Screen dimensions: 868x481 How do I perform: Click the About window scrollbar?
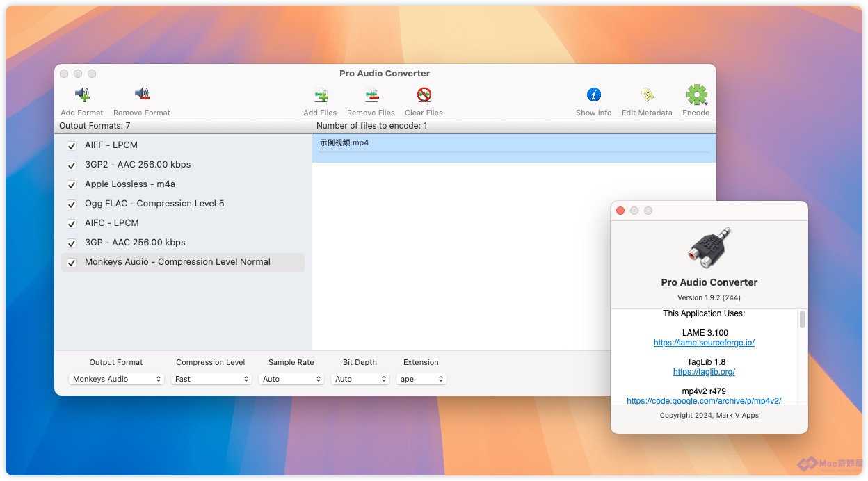(x=803, y=319)
